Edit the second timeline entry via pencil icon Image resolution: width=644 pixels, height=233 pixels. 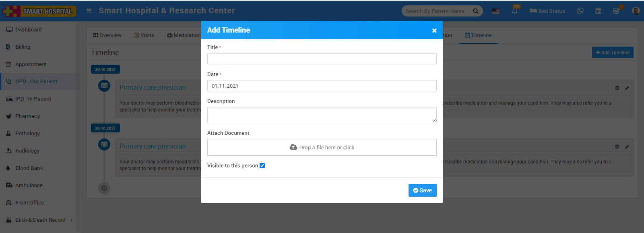(627, 146)
